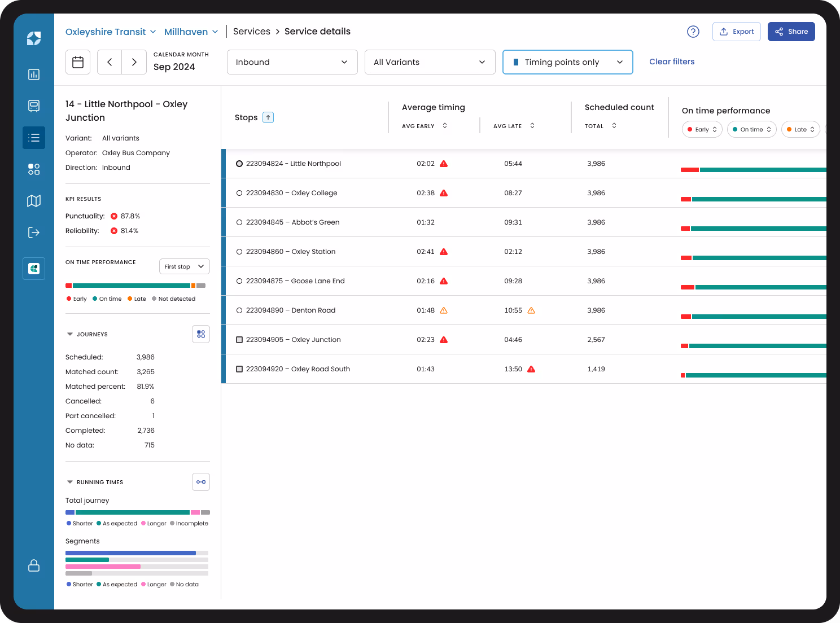Toggle the On time filter chip
Image resolution: width=840 pixels, height=623 pixels.
click(x=751, y=129)
